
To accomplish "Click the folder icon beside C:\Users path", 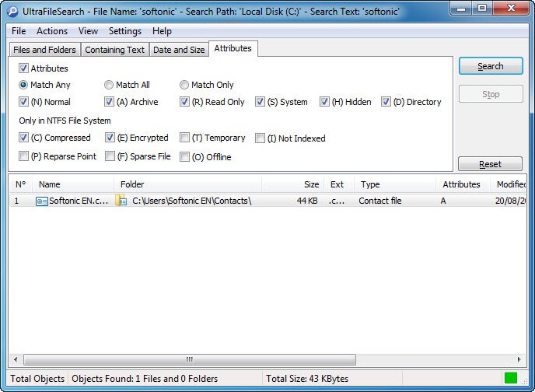I will pos(121,201).
